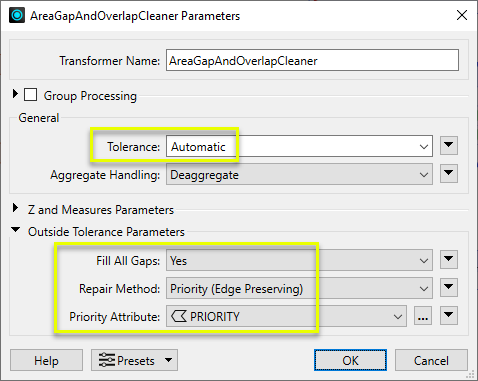Open the Aggregate Handling Deaggregate dropdown
The width and height of the screenshot is (478, 381).
point(299,174)
